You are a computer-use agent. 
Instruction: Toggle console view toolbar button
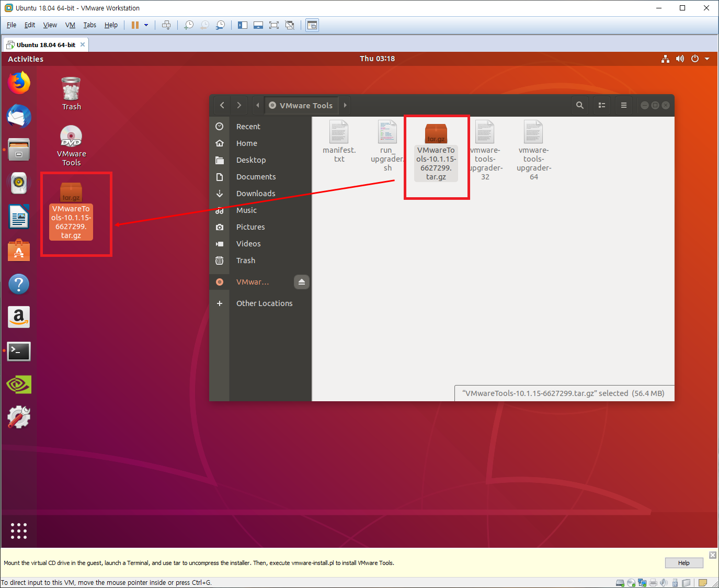point(312,25)
